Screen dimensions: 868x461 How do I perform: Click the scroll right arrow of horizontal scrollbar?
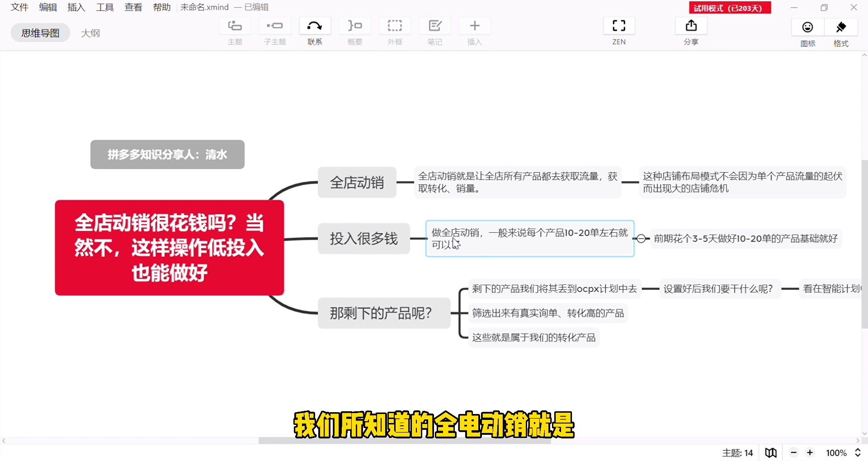pyautogui.click(x=858, y=441)
